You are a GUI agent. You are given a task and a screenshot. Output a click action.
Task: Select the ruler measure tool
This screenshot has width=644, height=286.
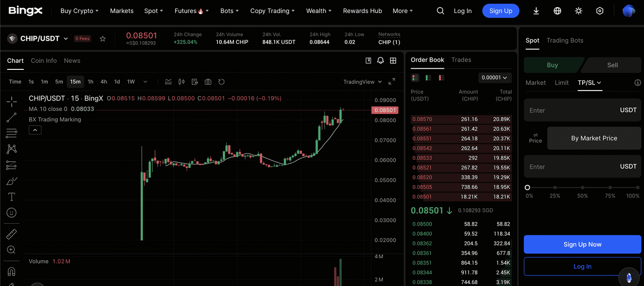click(x=11, y=234)
